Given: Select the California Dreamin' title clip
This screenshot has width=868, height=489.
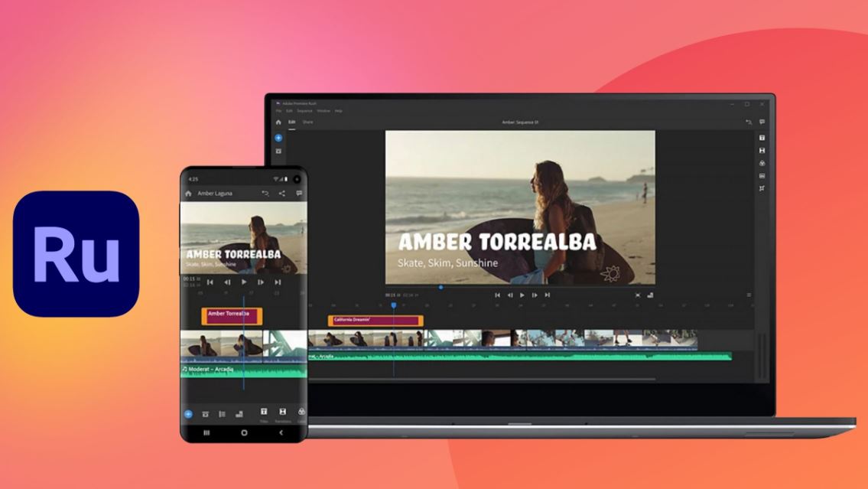Looking at the screenshot, I should (375, 320).
